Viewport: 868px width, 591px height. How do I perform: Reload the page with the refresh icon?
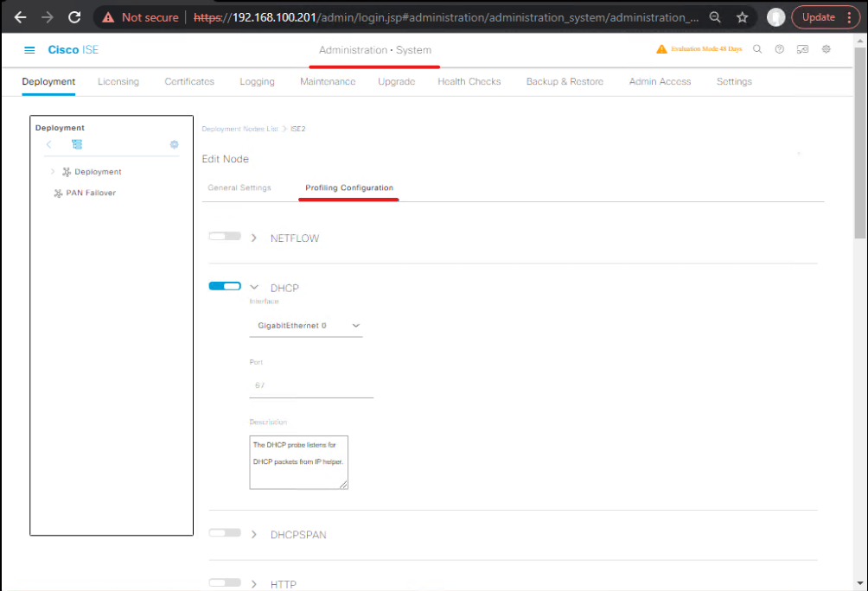(x=74, y=17)
